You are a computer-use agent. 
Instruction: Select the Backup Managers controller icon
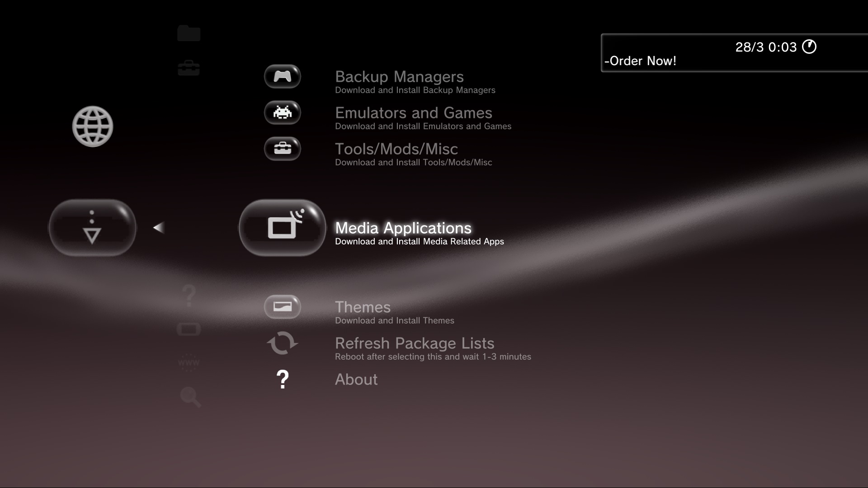(x=282, y=76)
